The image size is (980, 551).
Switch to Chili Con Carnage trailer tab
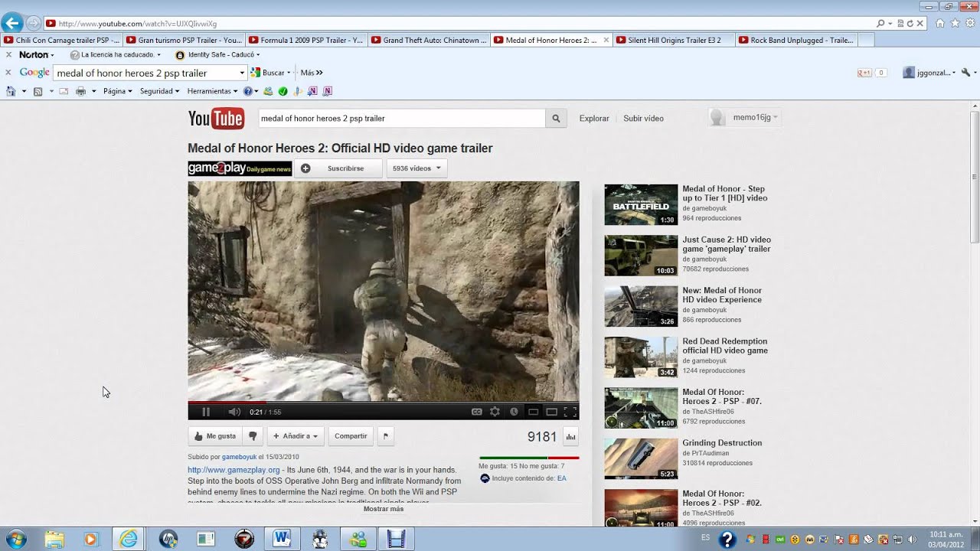coord(61,40)
